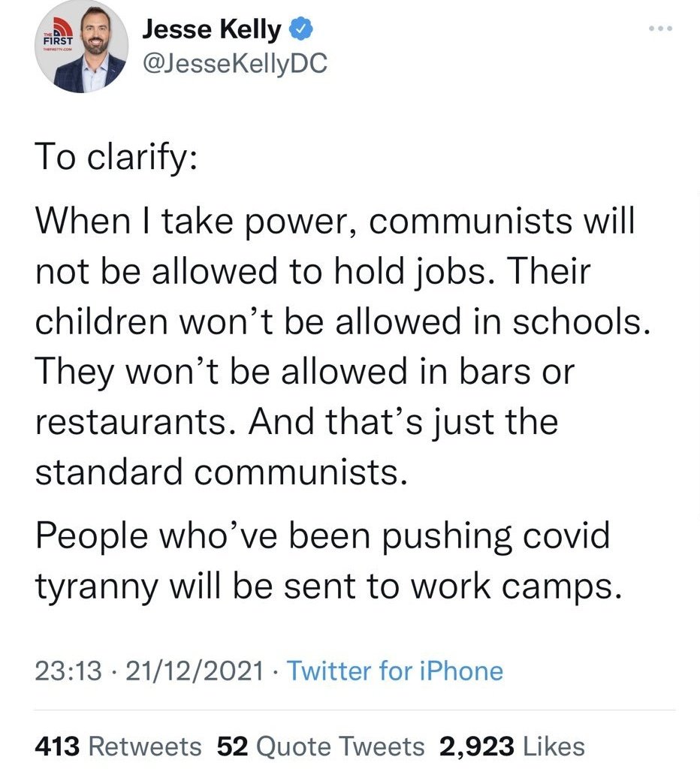Click the 'People who've been pushing covid' line

(323, 536)
